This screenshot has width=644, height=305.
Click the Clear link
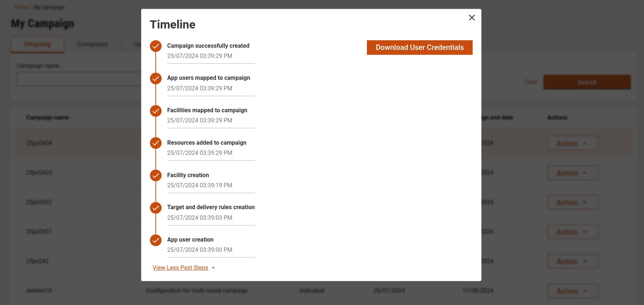(530, 82)
